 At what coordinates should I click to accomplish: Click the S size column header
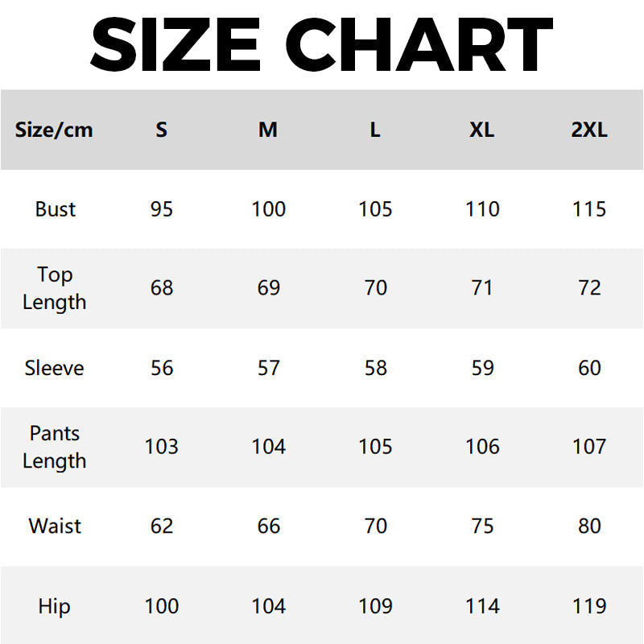[x=162, y=130]
